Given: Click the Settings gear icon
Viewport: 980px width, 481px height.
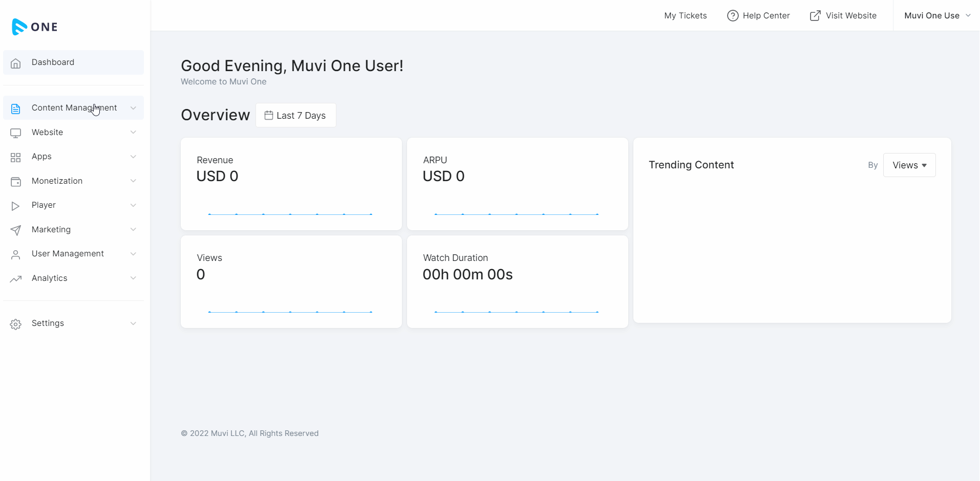Looking at the screenshot, I should 16,324.
